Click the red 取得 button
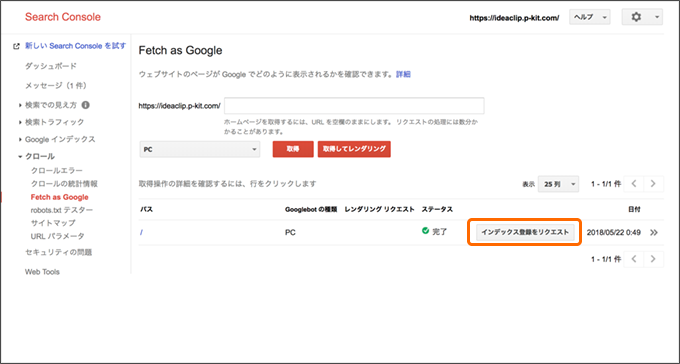680x364 pixels. coord(293,149)
